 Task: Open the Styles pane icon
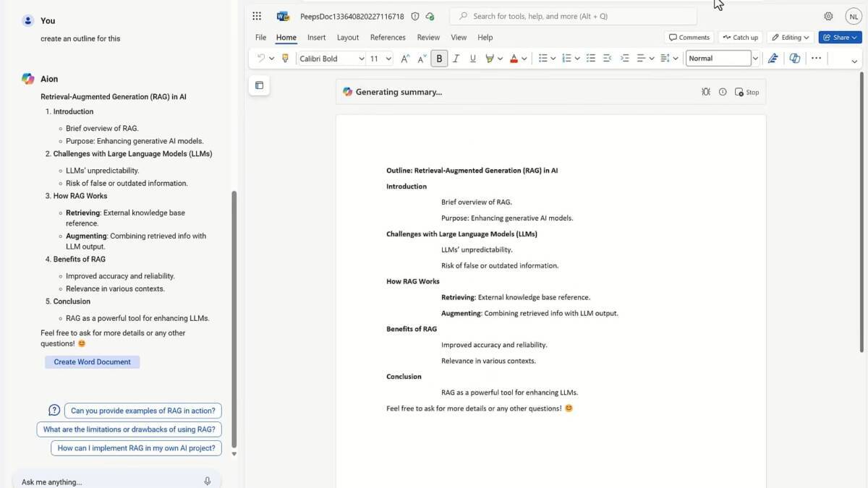[x=773, y=59]
